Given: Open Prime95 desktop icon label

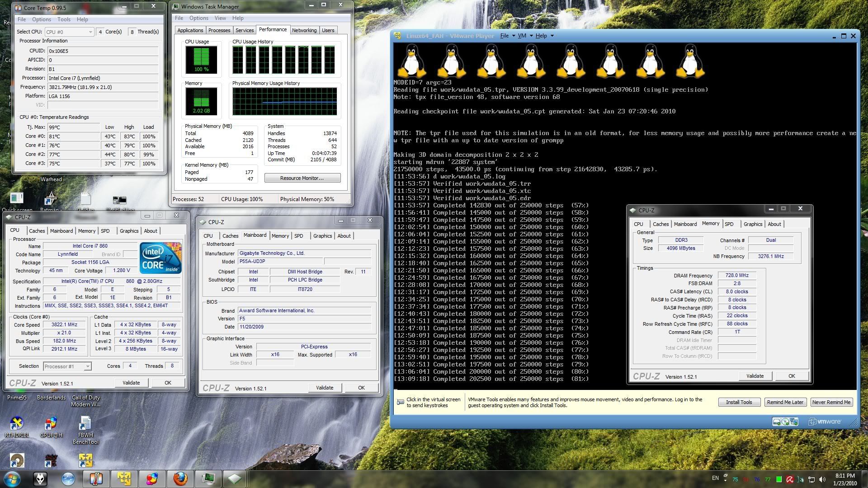Looking at the screenshot, I should pos(17,398).
